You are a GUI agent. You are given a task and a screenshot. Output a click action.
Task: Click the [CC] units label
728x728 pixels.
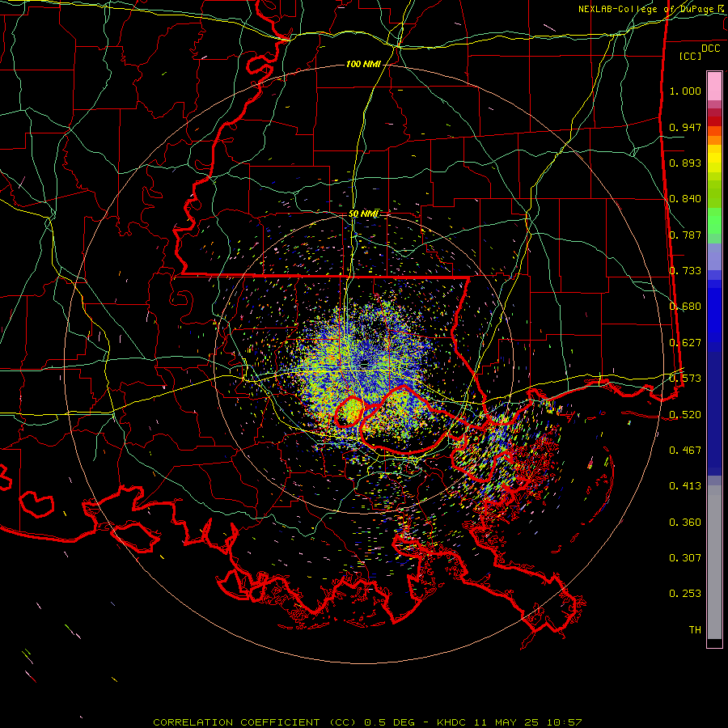[691, 56]
